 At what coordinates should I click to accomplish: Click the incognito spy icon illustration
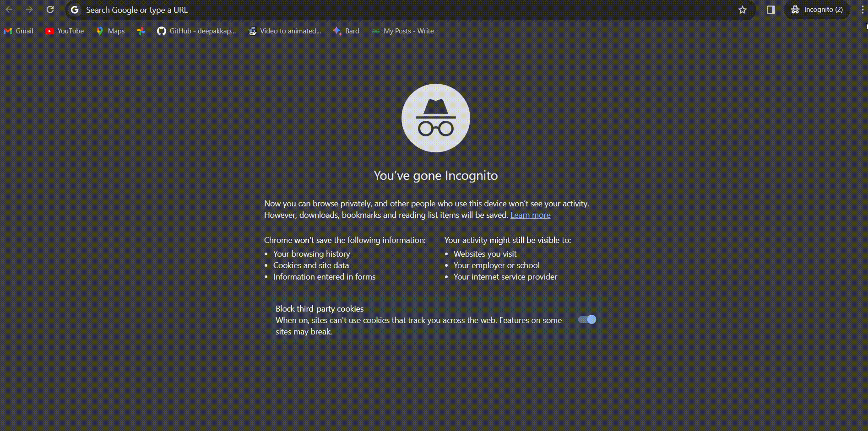coord(435,118)
